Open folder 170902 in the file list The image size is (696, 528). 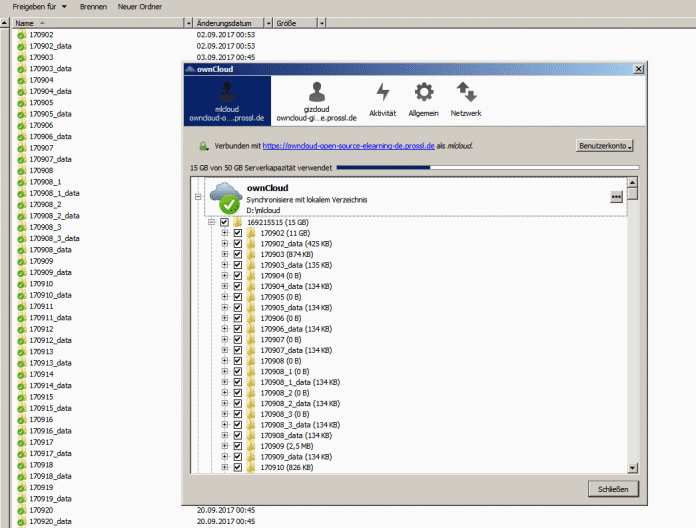coord(42,35)
